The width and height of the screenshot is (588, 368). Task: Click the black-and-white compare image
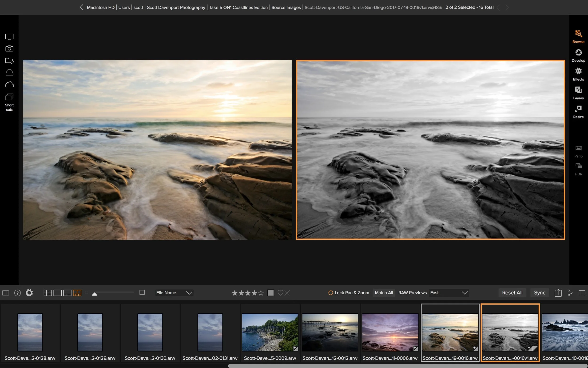(430, 150)
